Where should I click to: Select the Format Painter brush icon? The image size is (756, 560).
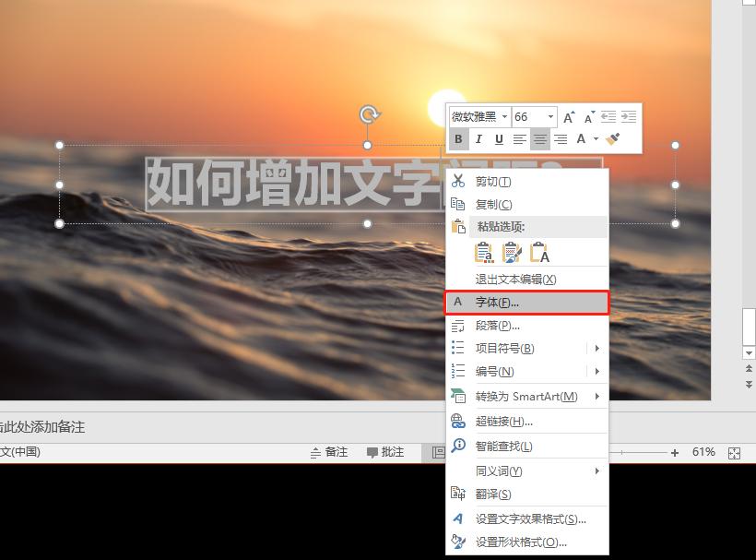[x=611, y=139]
